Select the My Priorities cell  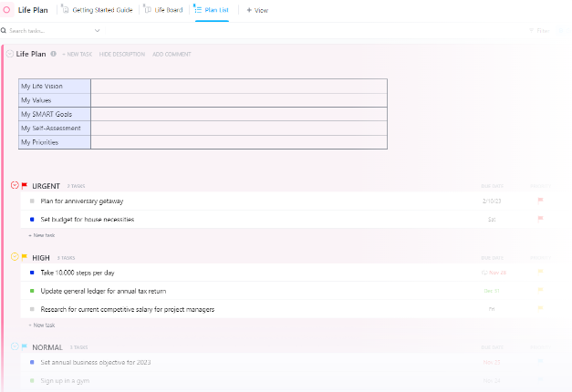click(x=55, y=142)
